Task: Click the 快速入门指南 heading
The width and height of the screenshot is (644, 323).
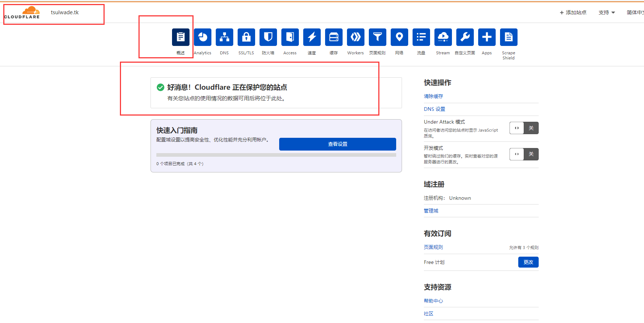Action: point(177,130)
